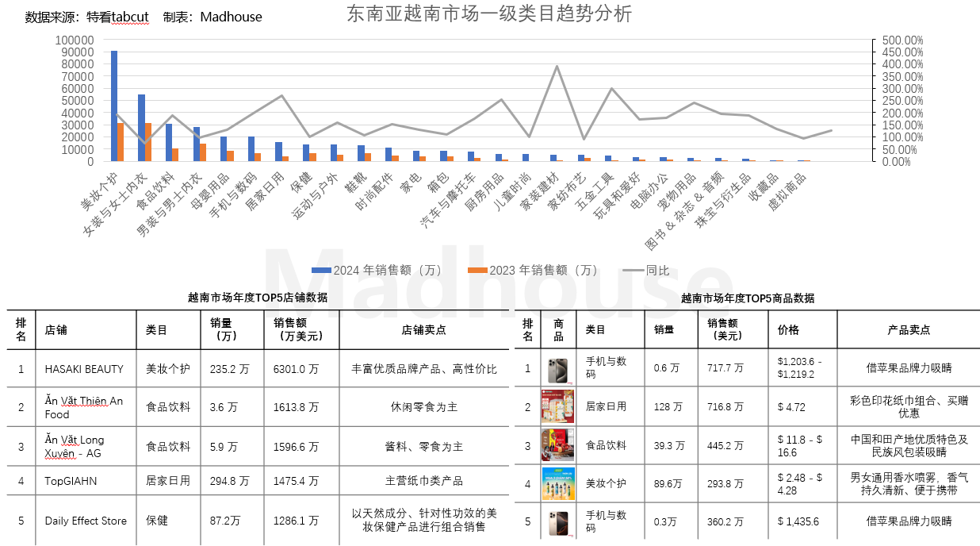The width and height of the screenshot is (980, 546).
Task: Select the Ăn Vặt Thiên An Food store name
Action: point(84,407)
